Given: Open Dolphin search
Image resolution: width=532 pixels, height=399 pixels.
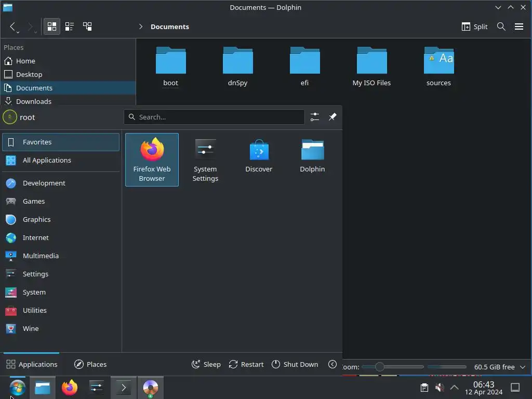Looking at the screenshot, I should [x=501, y=26].
